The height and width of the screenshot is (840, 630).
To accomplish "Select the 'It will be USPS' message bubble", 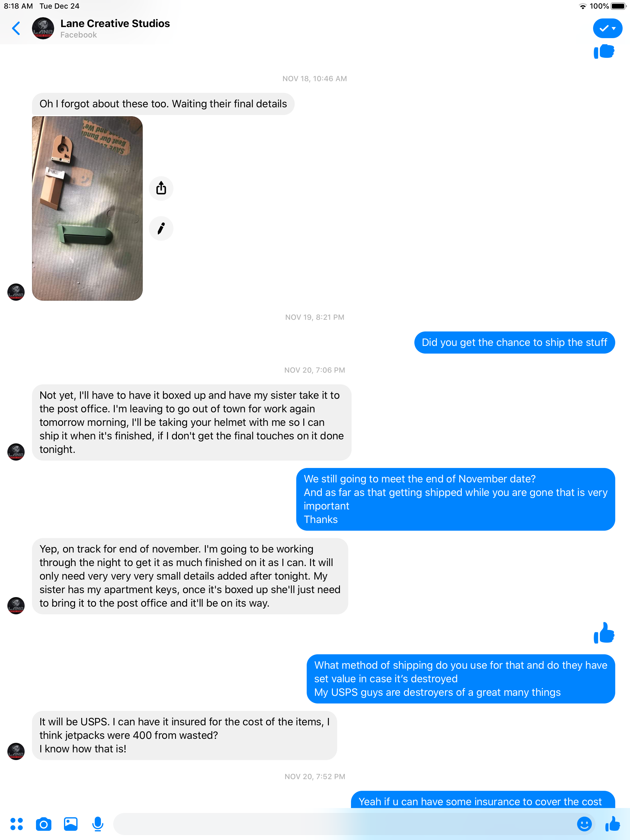I will point(185,735).
